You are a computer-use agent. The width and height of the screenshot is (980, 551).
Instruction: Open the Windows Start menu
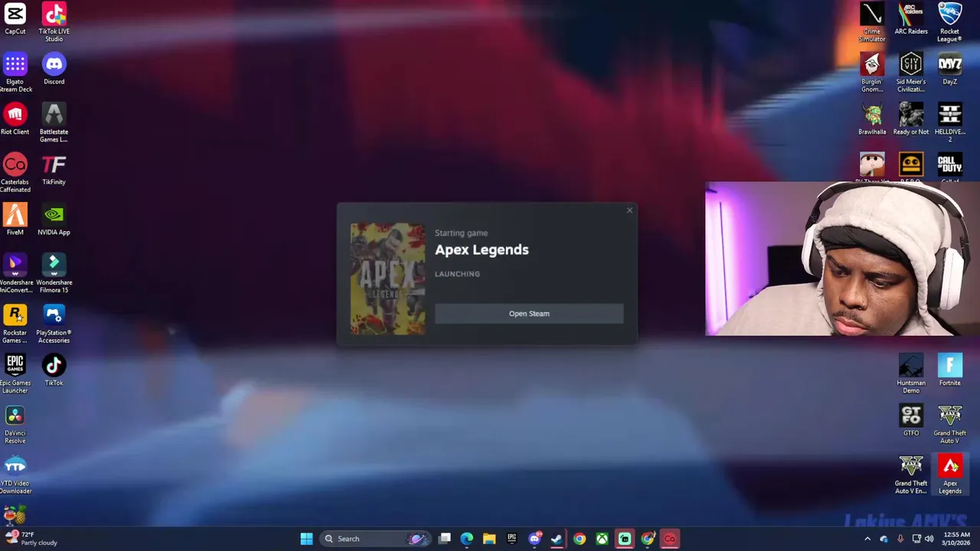(x=306, y=539)
